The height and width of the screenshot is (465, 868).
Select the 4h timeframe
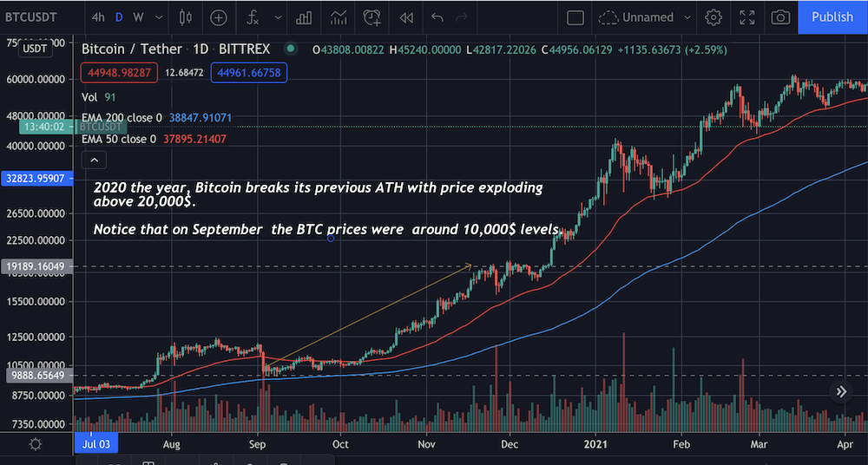(98, 17)
